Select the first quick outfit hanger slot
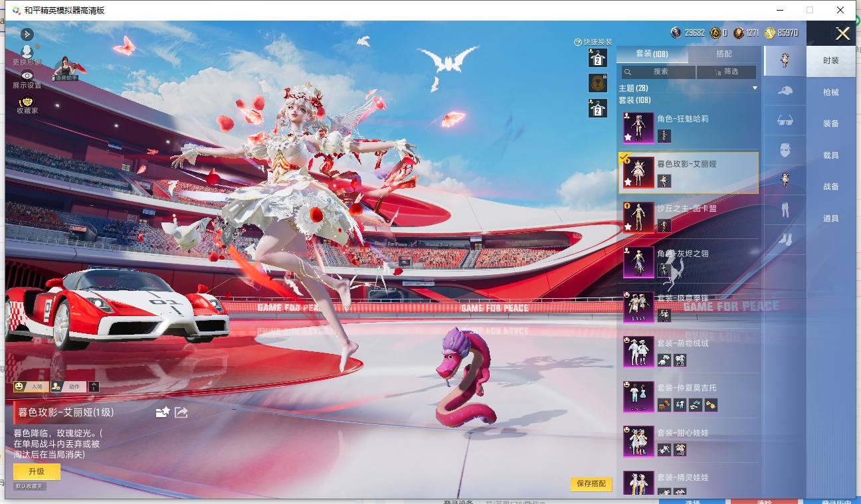This screenshot has width=861, height=504. pos(597,58)
